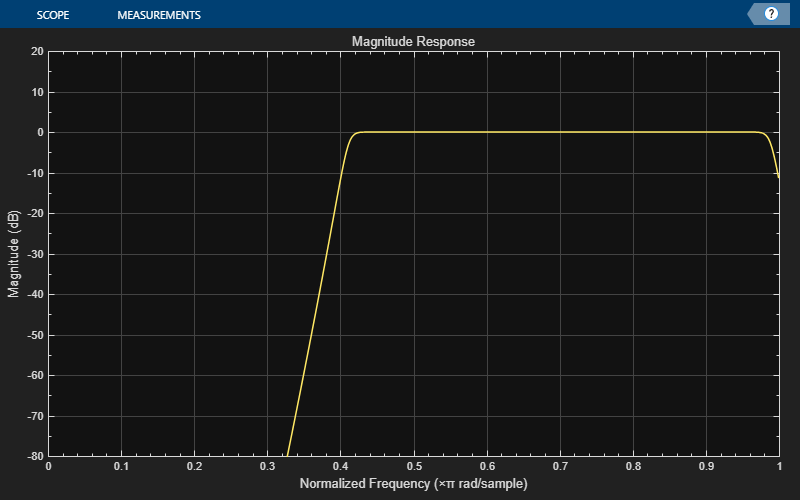Select the yellow curve in the flat passband
800x500 pixels.
tap(560, 132)
